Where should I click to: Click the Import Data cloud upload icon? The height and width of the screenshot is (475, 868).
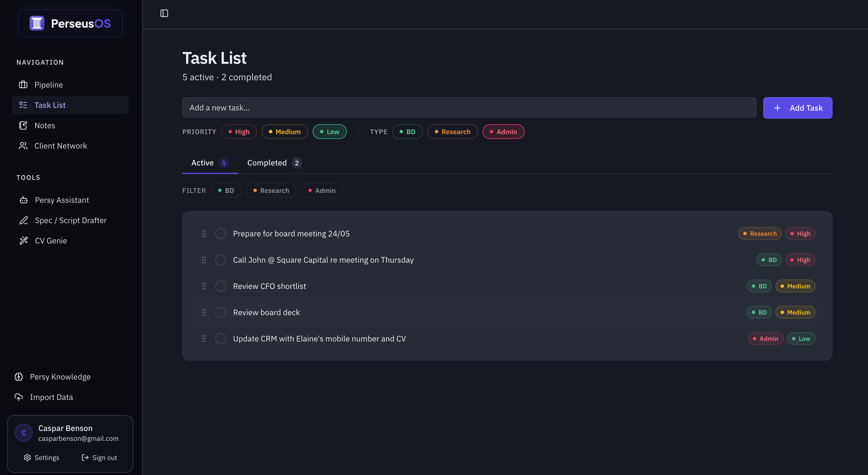(x=19, y=397)
